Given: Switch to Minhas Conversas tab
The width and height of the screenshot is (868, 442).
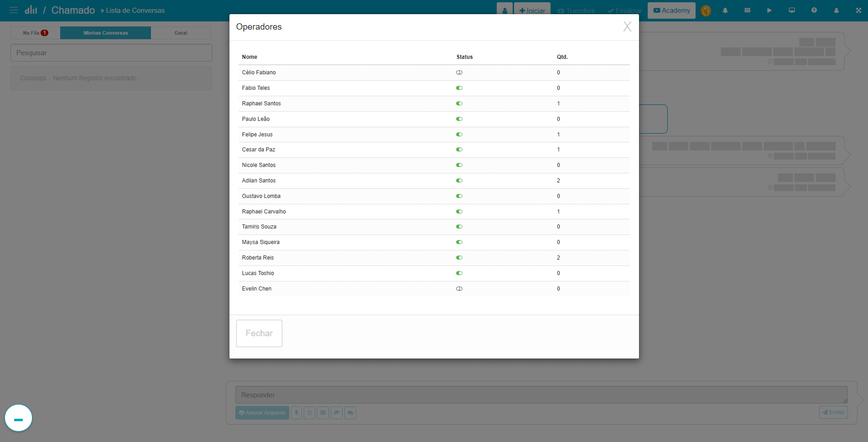Looking at the screenshot, I should pos(105,33).
